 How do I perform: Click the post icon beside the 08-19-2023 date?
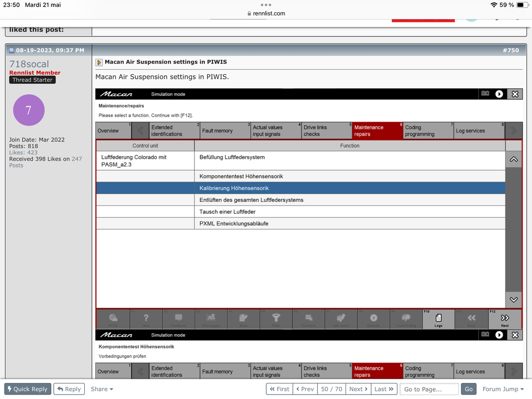11,50
